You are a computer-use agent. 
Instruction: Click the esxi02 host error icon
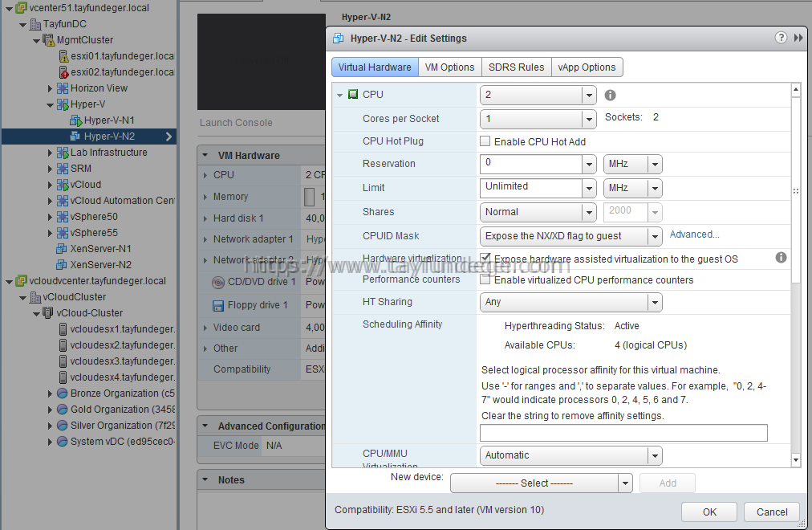[63, 72]
